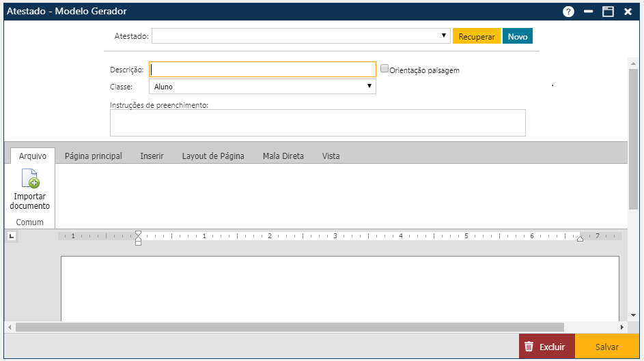Expand the Atestado dropdown list
This screenshot has width=644, height=361.
click(x=444, y=36)
